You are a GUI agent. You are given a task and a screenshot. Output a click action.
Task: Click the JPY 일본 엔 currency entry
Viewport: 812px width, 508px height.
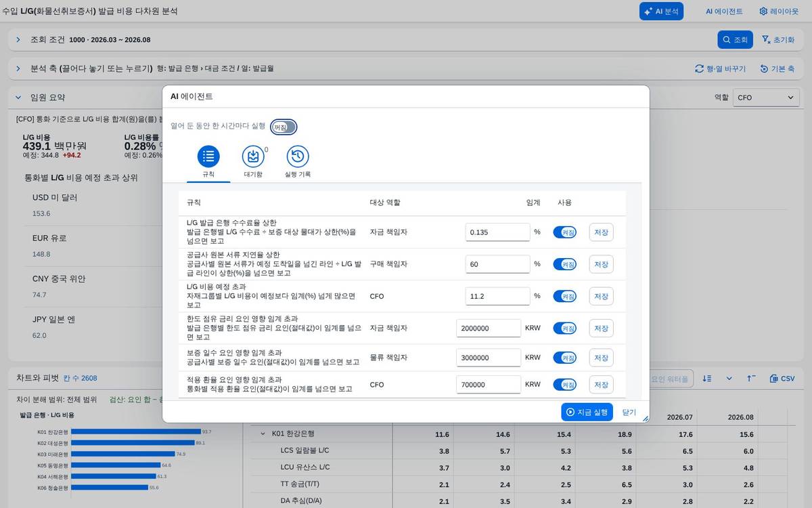tap(53, 320)
